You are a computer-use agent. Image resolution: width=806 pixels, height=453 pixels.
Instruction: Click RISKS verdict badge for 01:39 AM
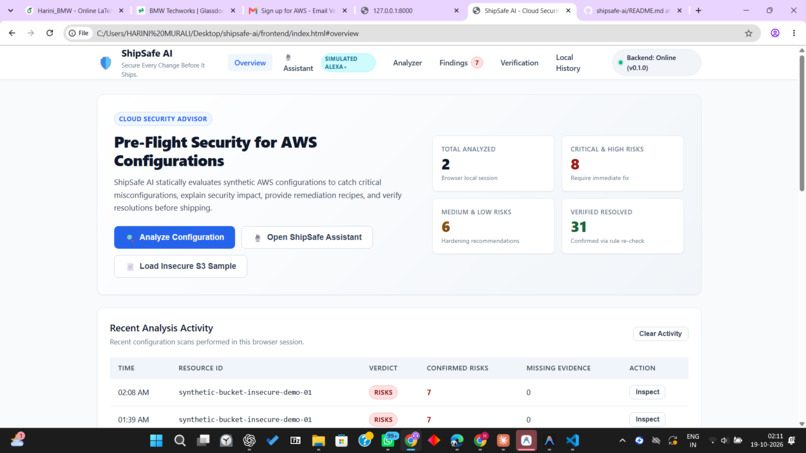[383, 420]
